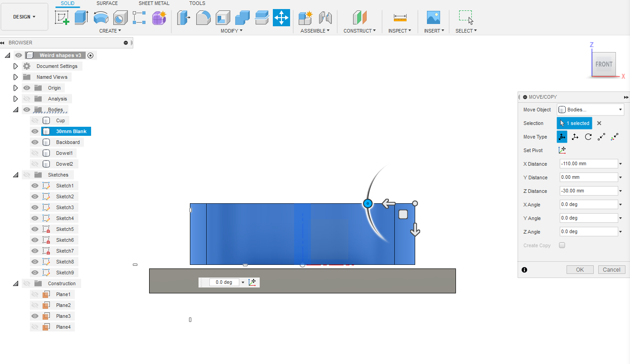The height and width of the screenshot is (364, 630).
Task: Select the Extrude tool
Action: [81, 18]
